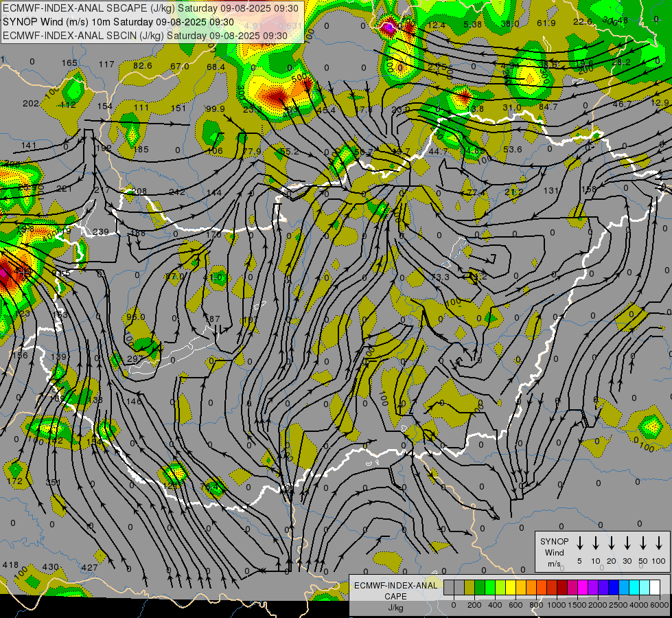This screenshot has height=618, width=672.
Task: Click the map value 106
Action: tap(214, 150)
